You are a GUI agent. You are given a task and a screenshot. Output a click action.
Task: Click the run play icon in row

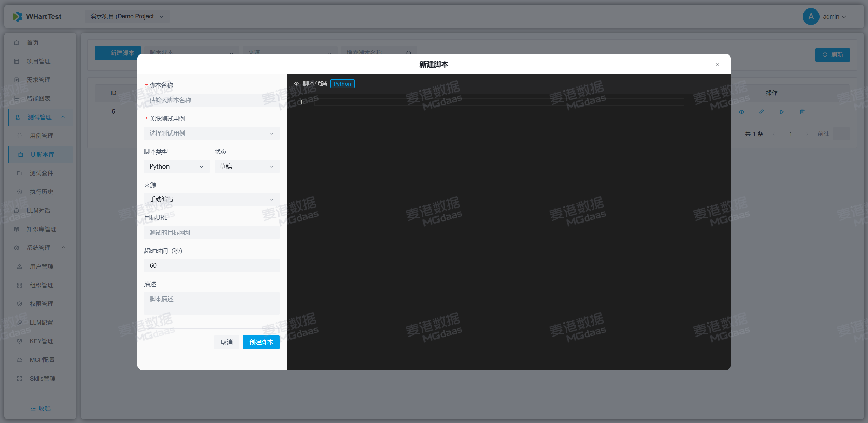[x=782, y=112]
